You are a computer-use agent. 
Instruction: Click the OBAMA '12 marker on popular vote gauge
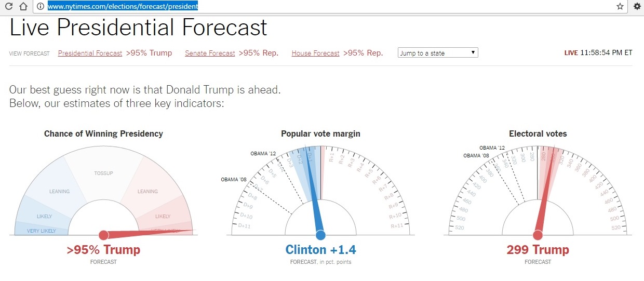coord(263,153)
